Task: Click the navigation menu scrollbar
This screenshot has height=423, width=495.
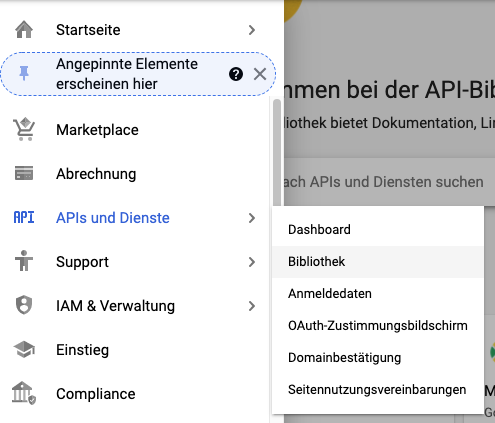Action: [x=277, y=153]
